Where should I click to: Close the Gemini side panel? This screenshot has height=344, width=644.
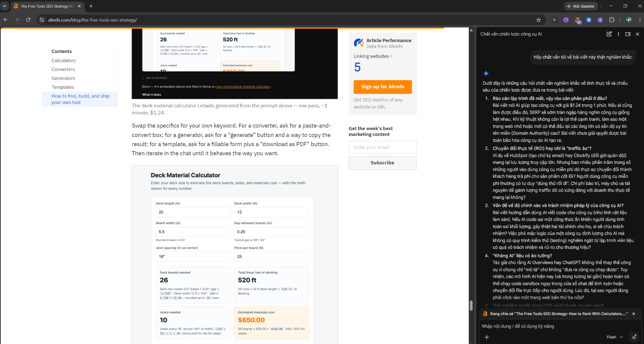(x=637, y=34)
